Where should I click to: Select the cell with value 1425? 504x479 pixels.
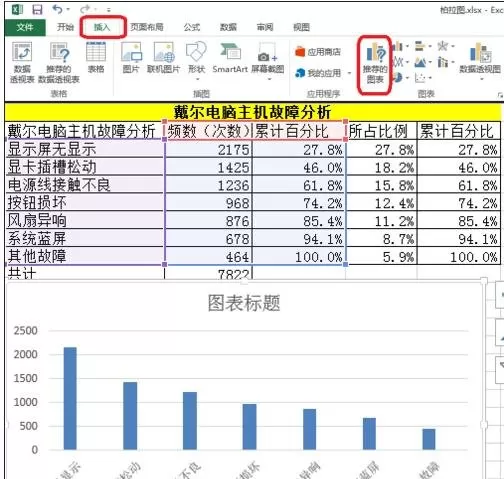(x=209, y=167)
